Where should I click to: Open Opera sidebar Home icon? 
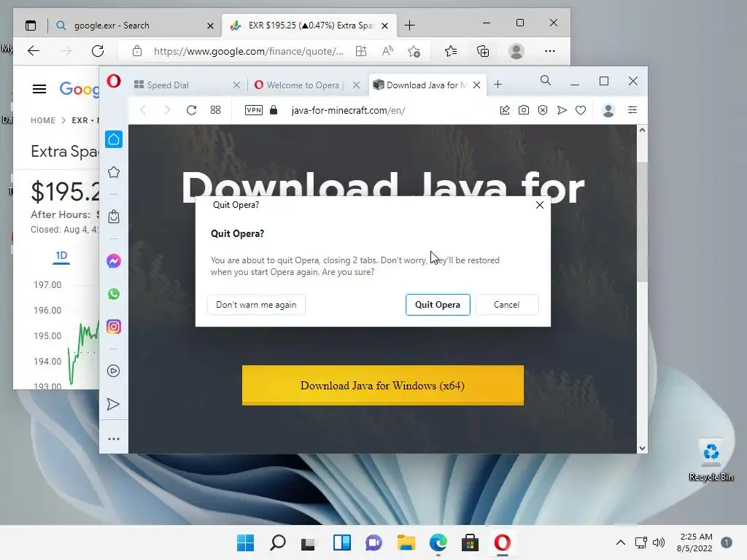[113, 139]
